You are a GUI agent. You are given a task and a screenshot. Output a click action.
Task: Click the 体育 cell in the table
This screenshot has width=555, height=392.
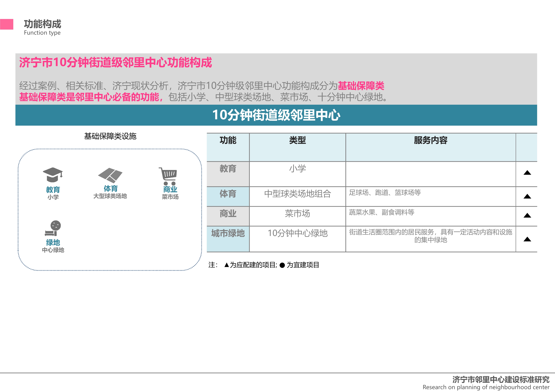228,196
